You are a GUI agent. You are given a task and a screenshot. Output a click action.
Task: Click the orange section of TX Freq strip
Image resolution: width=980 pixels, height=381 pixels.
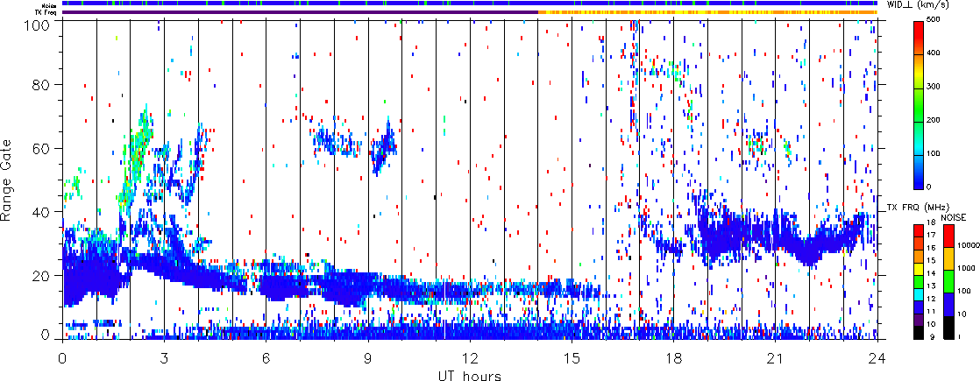tap(708, 12)
